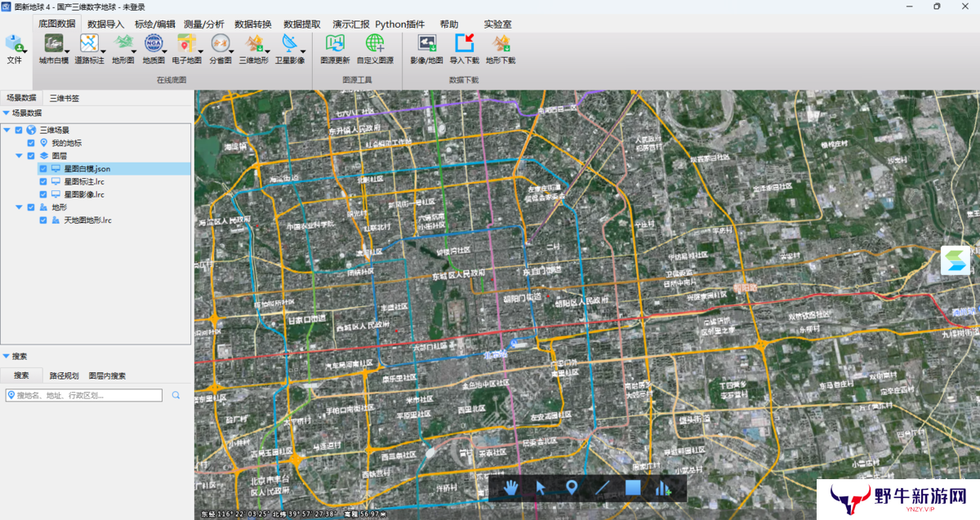Switch to the Python插件 ribbon tab

coord(400,24)
